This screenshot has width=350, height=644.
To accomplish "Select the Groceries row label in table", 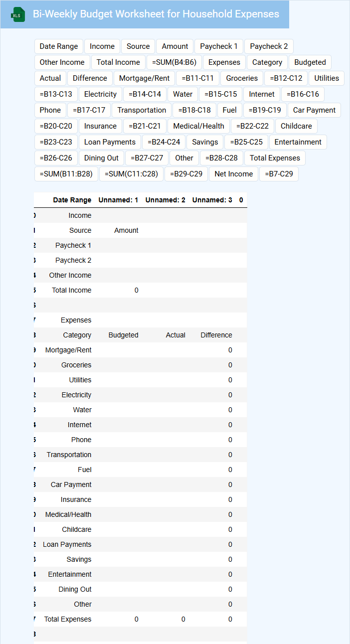I will click(x=76, y=365).
